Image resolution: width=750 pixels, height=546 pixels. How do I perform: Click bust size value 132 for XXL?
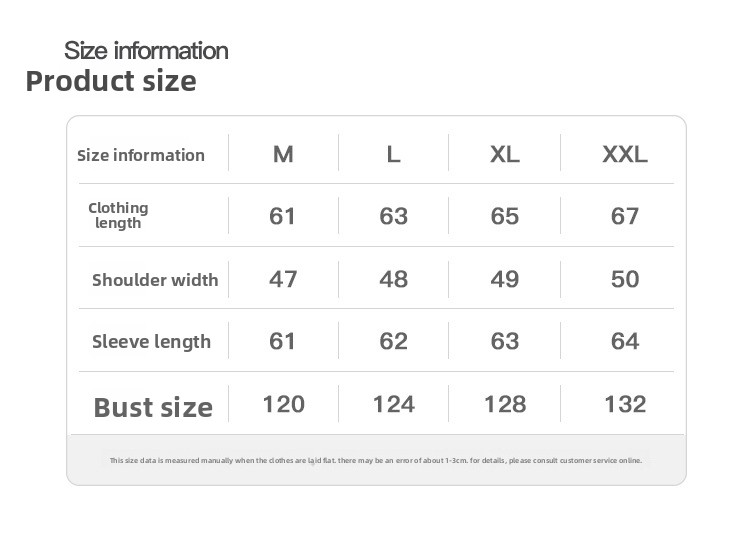click(x=624, y=404)
